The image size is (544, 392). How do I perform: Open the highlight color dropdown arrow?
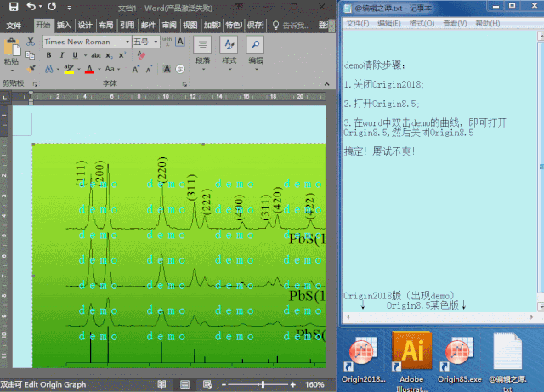point(79,69)
